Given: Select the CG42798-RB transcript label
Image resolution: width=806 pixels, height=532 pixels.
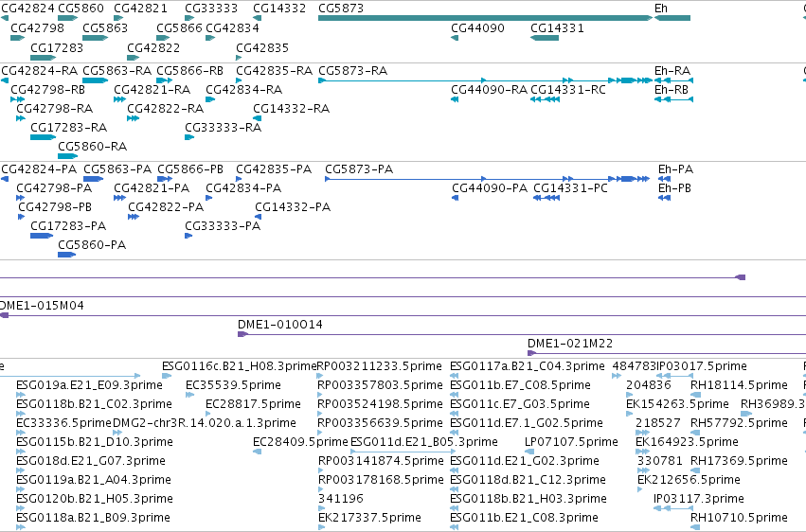Looking at the screenshot, I should coord(47,89).
